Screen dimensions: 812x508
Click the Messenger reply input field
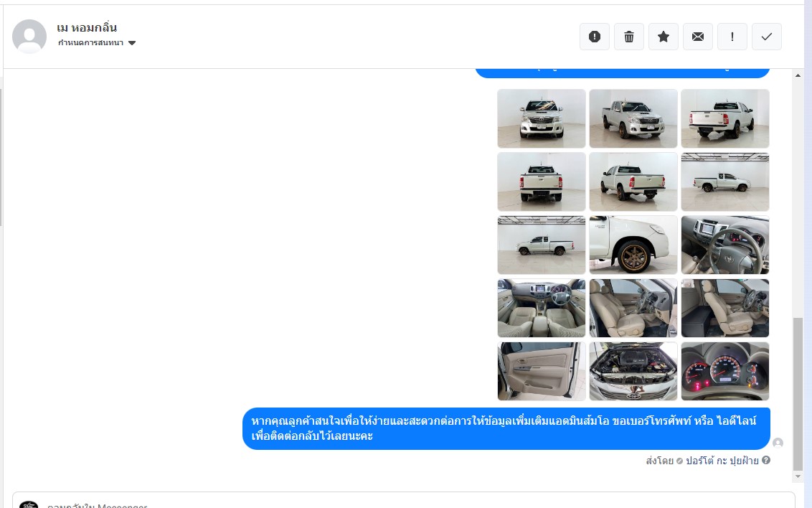[x=404, y=500]
